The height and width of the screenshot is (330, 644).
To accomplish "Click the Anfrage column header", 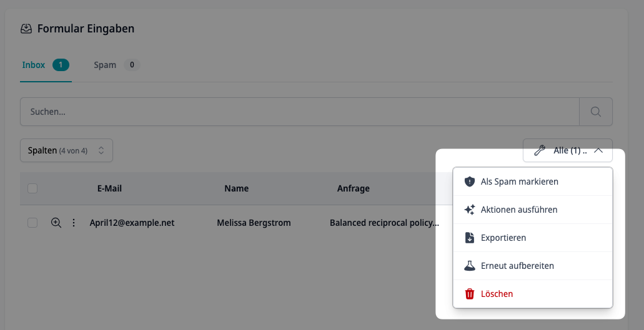I will tap(353, 188).
